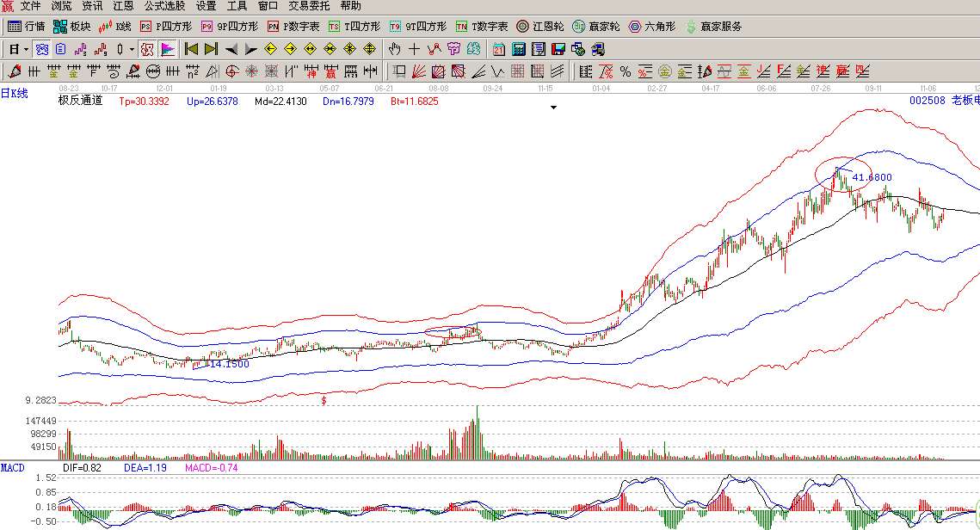Screen dimensions: 980x530
Task: Select the hand pan tool
Action: (395, 49)
